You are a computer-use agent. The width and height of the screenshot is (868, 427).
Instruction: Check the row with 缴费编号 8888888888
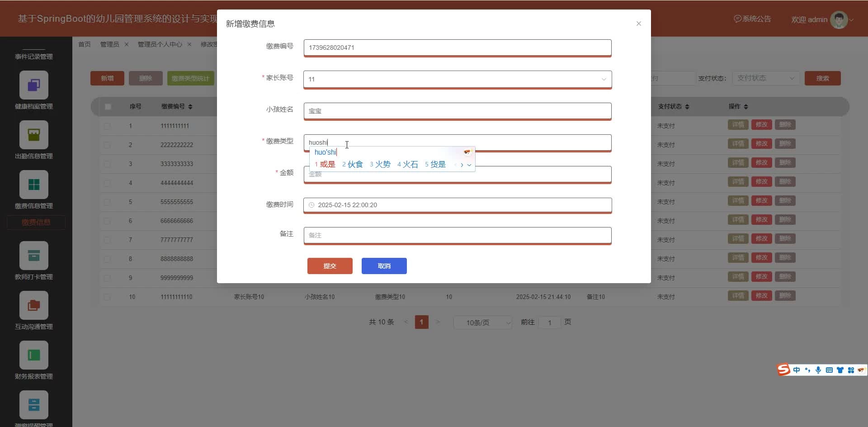(x=107, y=259)
